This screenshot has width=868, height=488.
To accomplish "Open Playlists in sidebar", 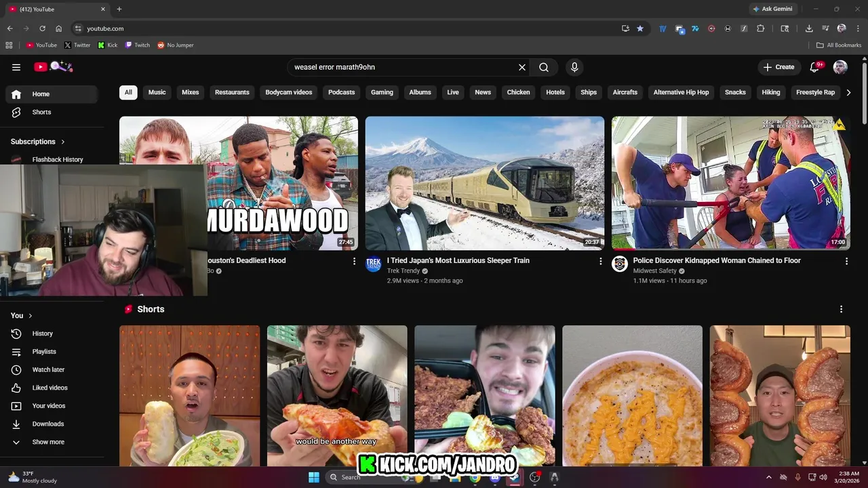I will [x=52, y=352].
